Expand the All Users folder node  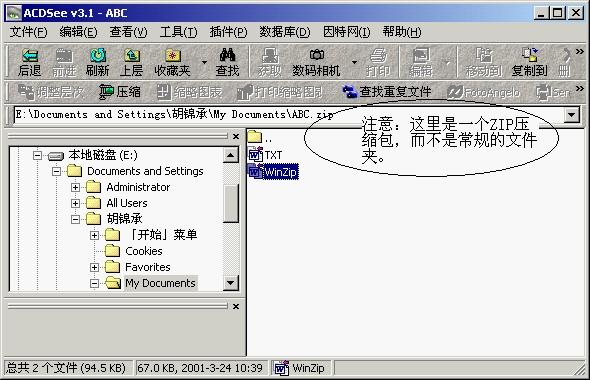tap(75, 203)
